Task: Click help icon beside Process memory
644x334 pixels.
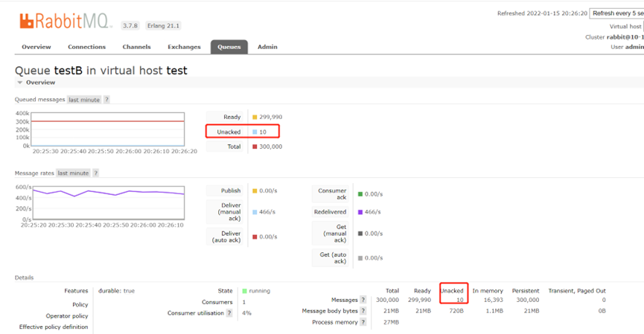Action: (x=363, y=322)
